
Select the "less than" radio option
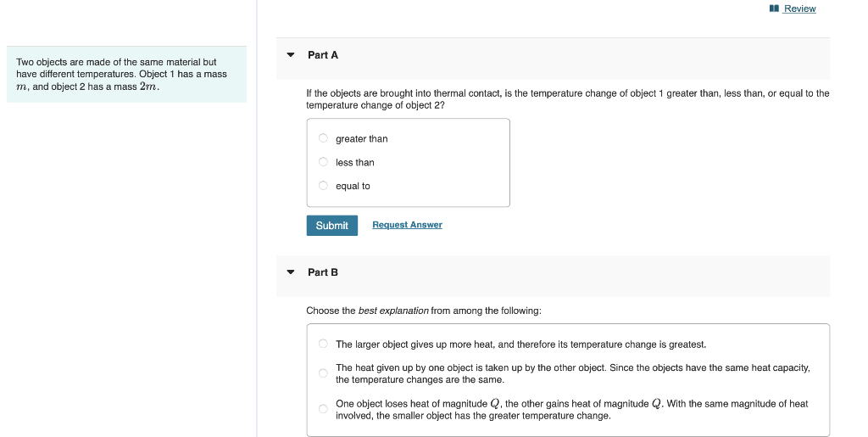tap(323, 162)
